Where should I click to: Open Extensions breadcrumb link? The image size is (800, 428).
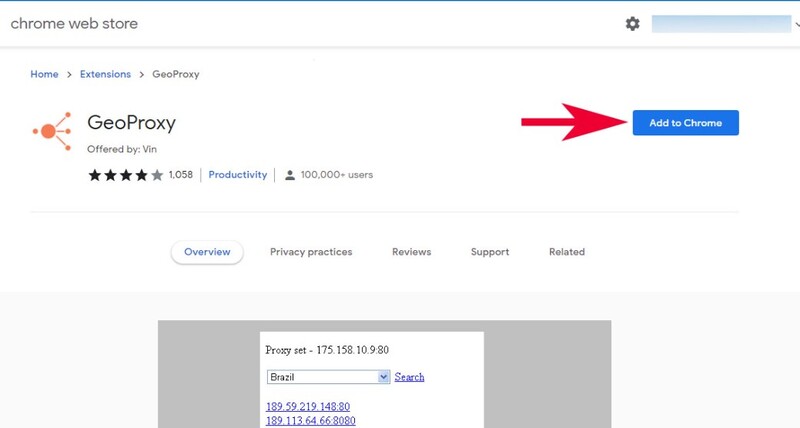(x=105, y=74)
